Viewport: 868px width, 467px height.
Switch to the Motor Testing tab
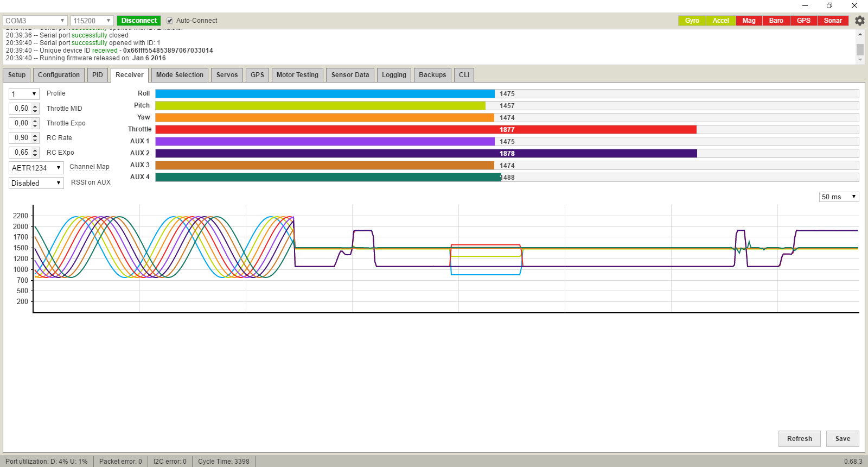tap(297, 75)
